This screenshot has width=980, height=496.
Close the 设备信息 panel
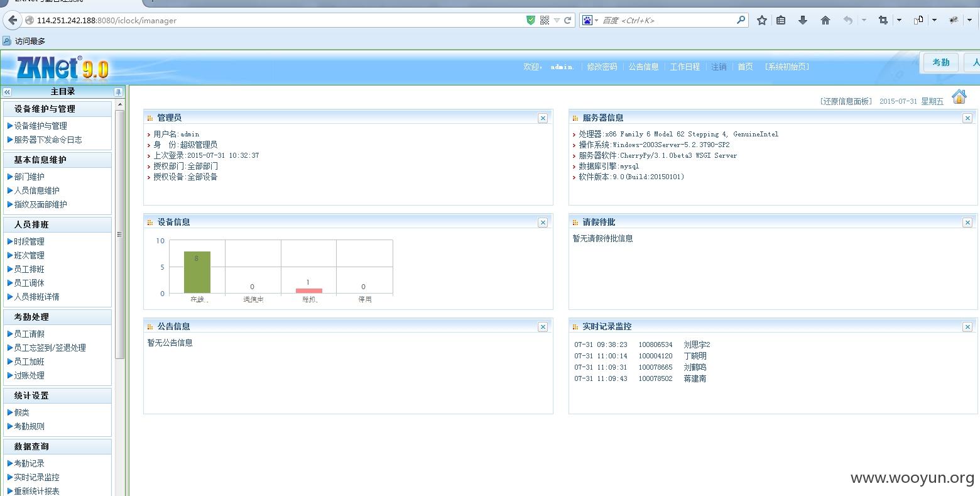543,223
